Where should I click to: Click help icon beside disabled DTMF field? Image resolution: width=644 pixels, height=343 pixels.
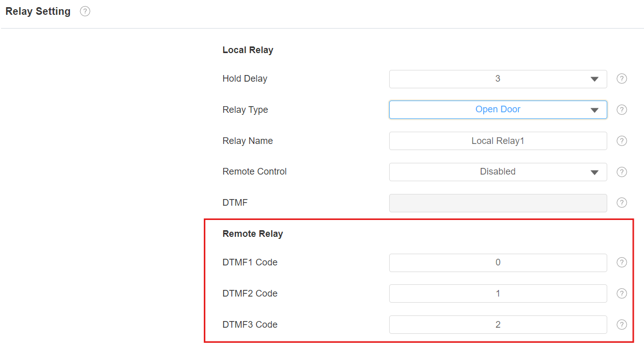pos(622,203)
